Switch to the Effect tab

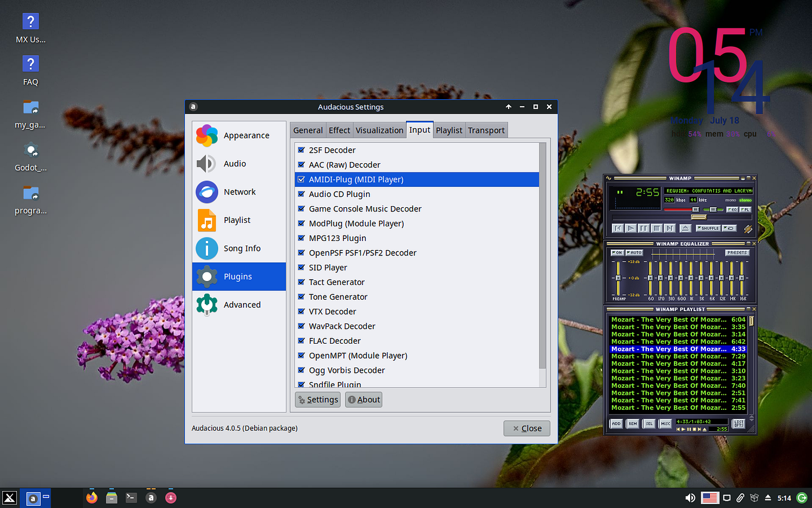pyautogui.click(x=339, y=129)
